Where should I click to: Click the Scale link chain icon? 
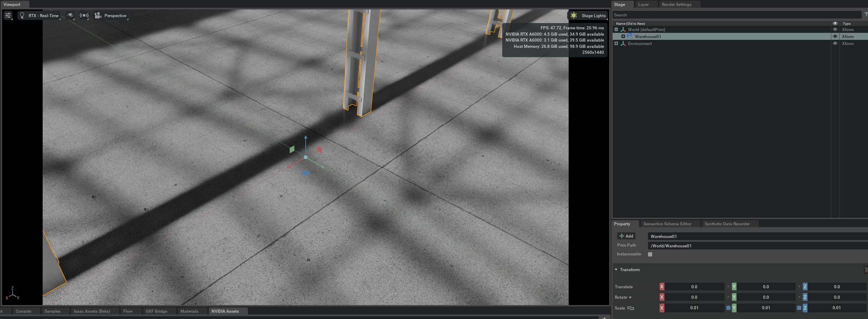tap(631, 308)
